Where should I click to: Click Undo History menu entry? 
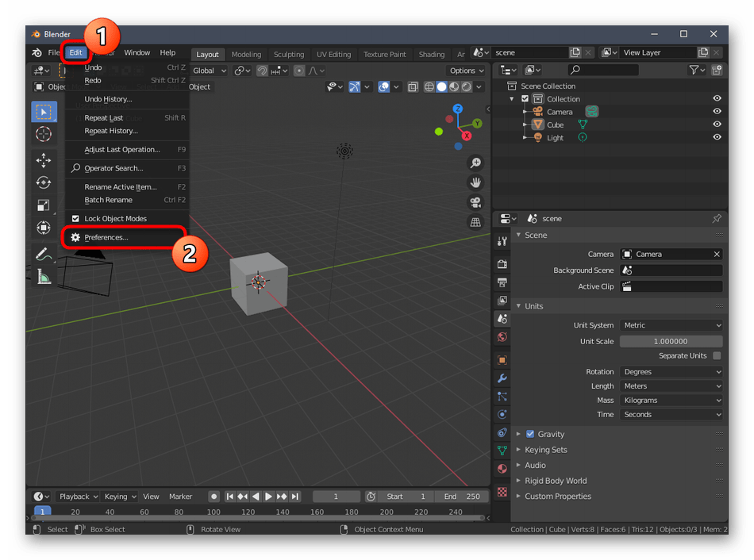click(108, 99)
